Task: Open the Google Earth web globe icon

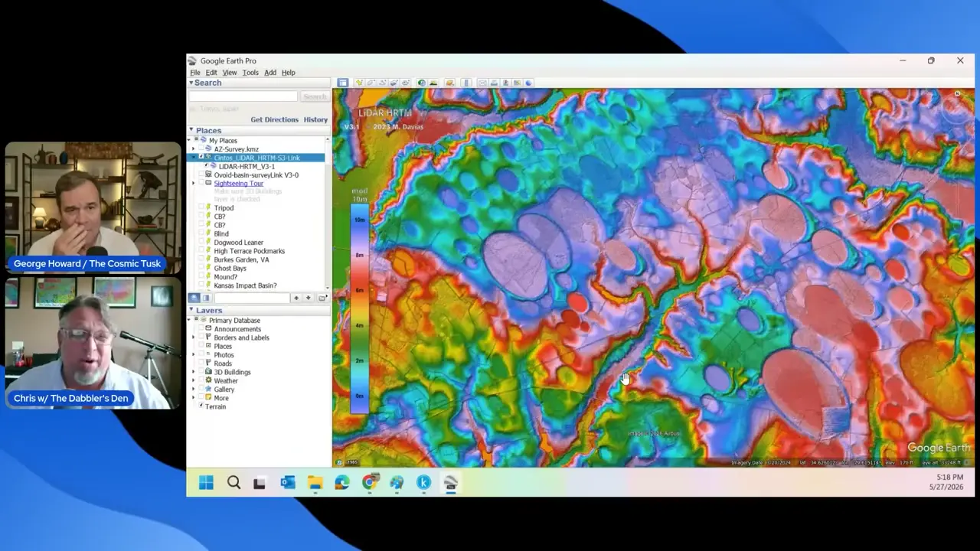Action: 528,83
